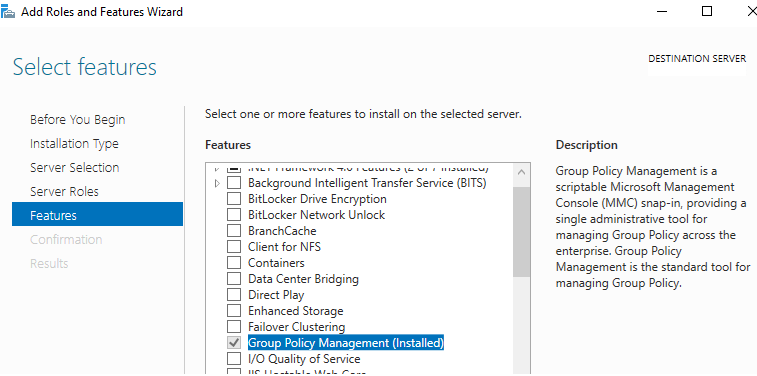Enable Enhanced Storage checkbox
The height and width of the screenshot is (376, 757).
[234, 311]
